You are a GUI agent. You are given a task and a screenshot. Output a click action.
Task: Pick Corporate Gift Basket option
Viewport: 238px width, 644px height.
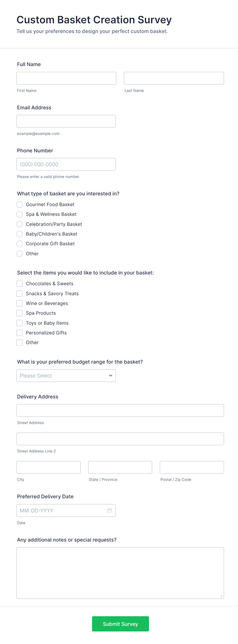point(20,244)
